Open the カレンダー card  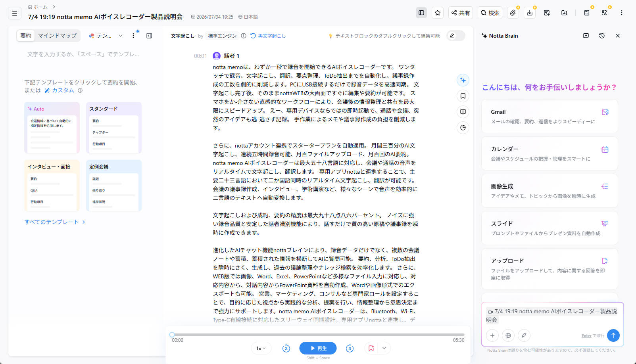click(550, 153)
